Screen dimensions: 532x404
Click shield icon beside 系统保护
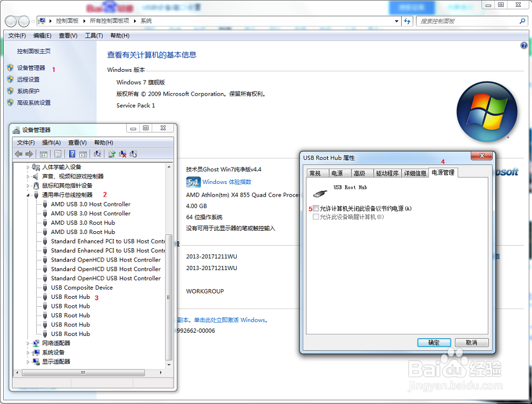click(x=10, y=91)
